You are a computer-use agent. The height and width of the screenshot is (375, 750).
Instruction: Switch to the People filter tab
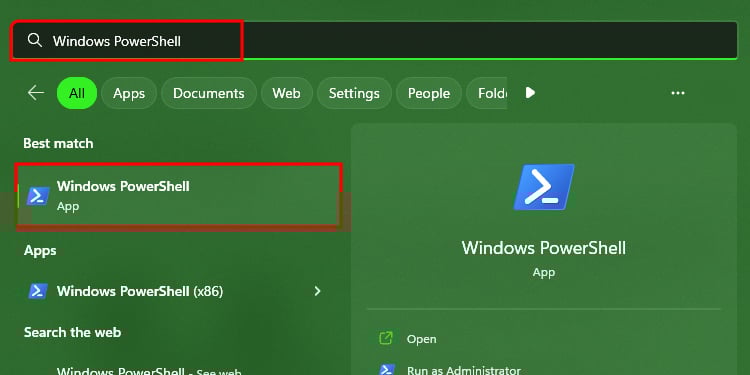429,93
